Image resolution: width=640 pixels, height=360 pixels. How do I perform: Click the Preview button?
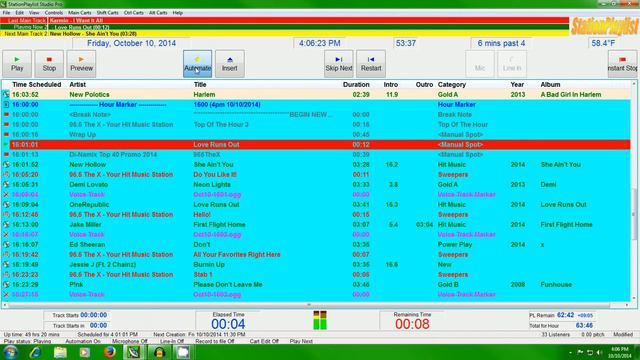click(81, 64)
